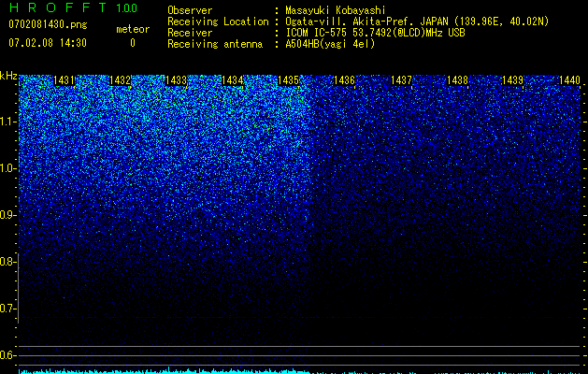This screenshot has width=588, height=374.
Task: Click the 'meteor' label
Action: tap(133, 29)
